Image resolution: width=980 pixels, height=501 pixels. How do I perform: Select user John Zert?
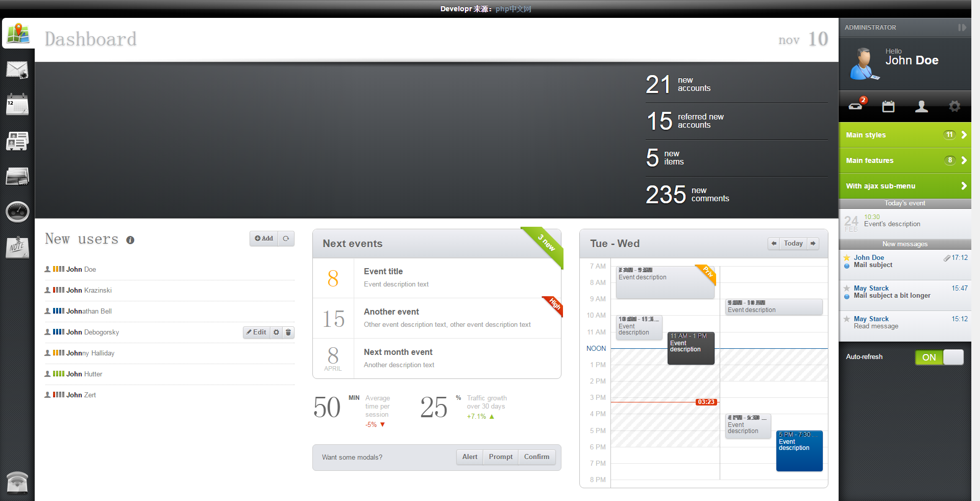(169, 395)
